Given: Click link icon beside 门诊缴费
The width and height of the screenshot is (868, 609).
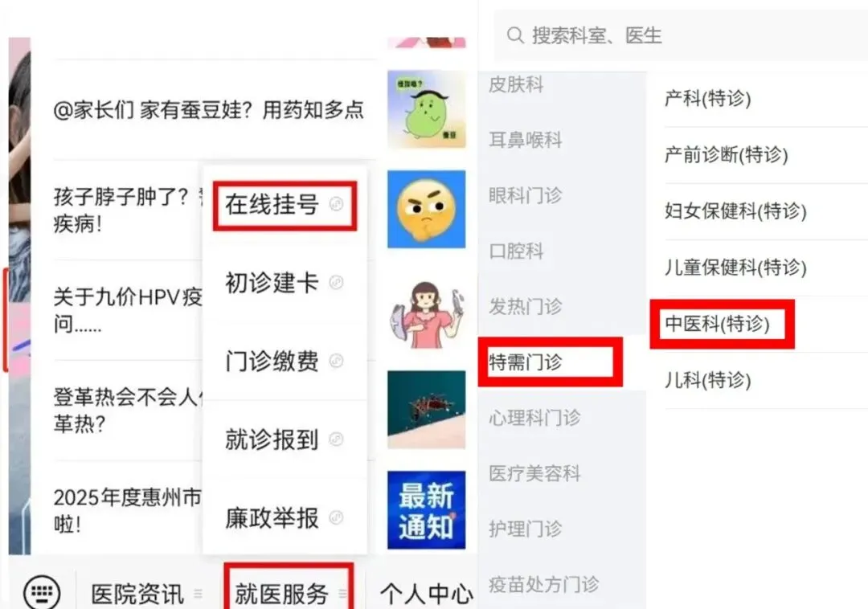Looking at the screenshot, I should [336, 362].
